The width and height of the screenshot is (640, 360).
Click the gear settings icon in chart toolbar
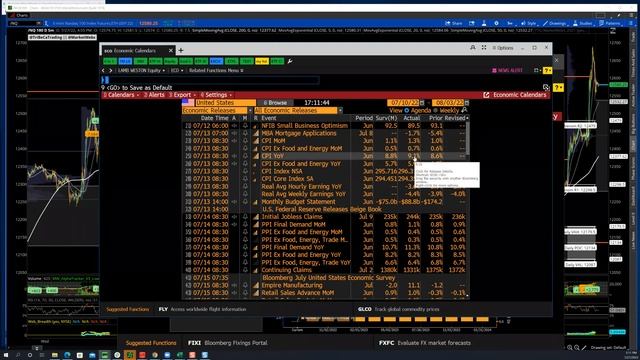pos(496,24)
